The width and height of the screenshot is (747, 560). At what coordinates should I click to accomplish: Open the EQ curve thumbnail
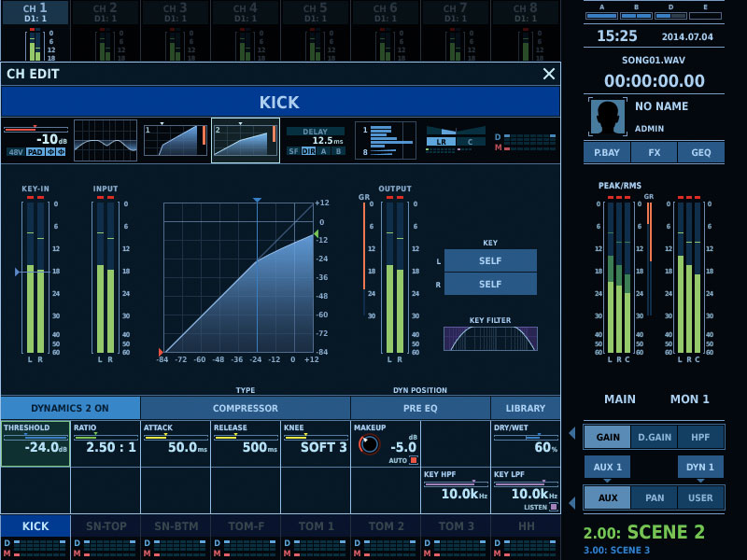(x=105, y=140)
